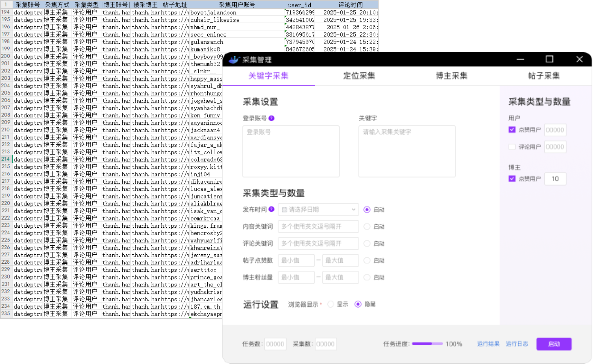Open the 发布时间 date dropdown

pos(318,210)
